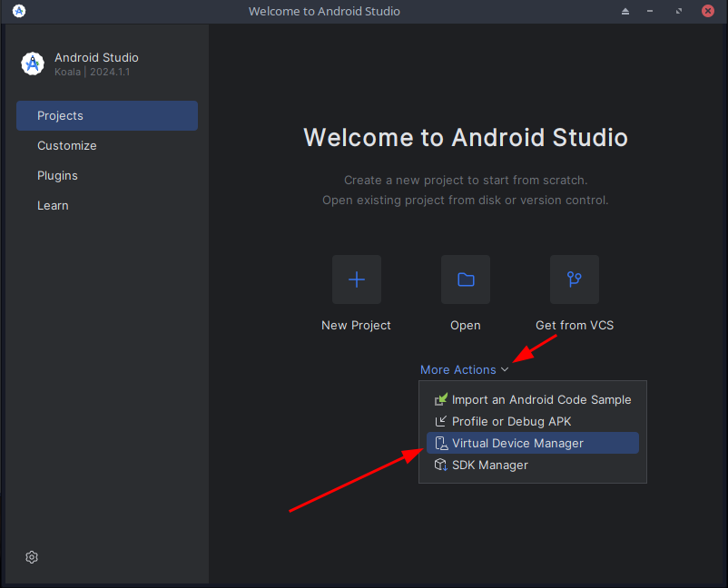The image size is (728, 588).
Task: Open Virtual Device Manager from menu
Action: pyautogui.click(x=533, y=443)
